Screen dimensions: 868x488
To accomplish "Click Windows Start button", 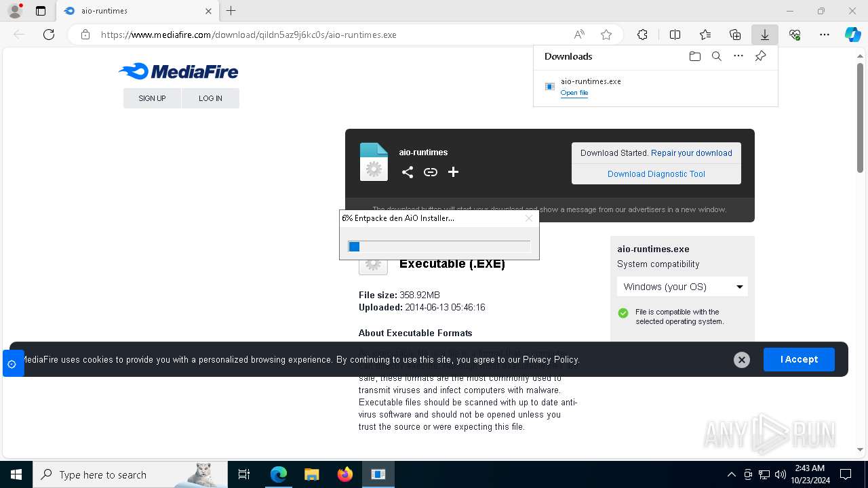I will [16, 474].
